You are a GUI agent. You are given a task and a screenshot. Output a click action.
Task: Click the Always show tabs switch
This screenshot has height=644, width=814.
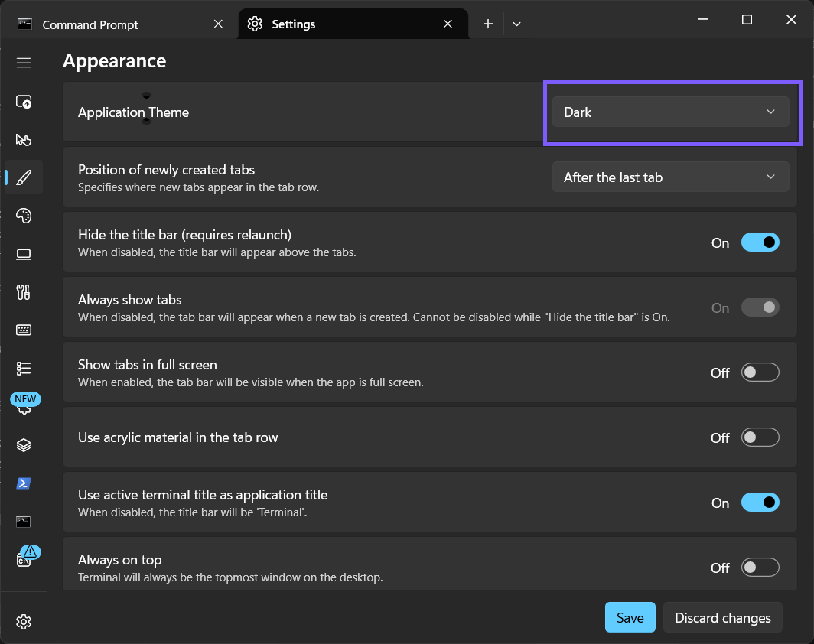pyautogui.click(x=760, y=307)
